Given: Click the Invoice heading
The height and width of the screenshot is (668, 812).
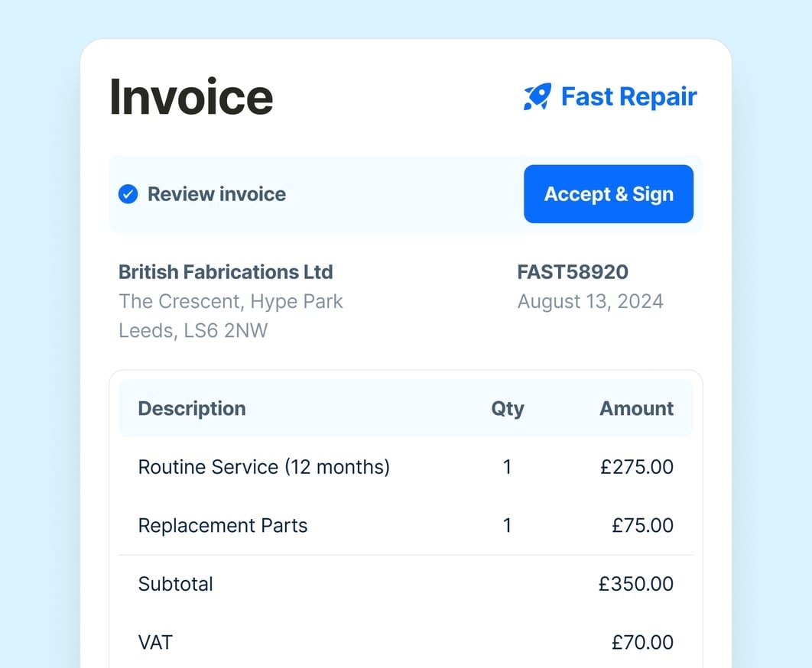Looking at the screenshot, I should (191, 97).
